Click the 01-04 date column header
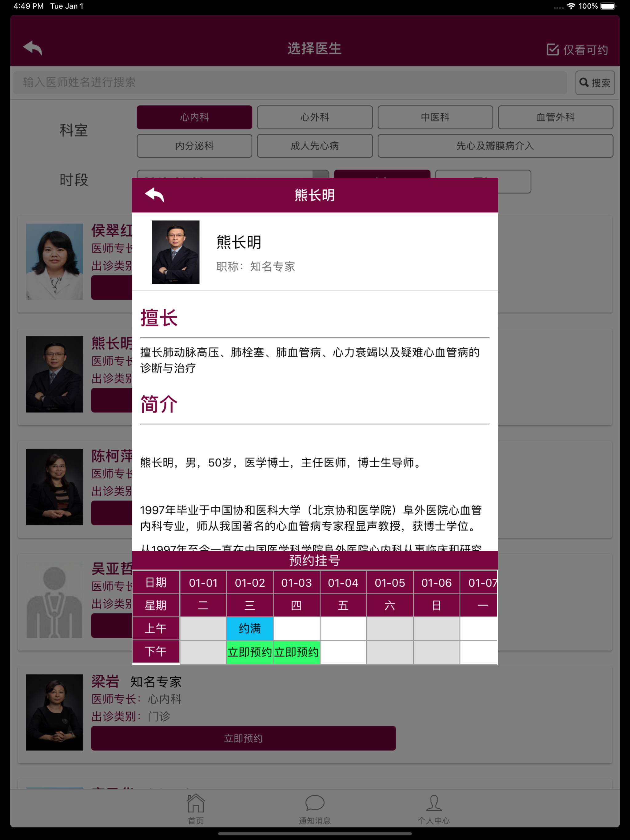 click(343, 583)
